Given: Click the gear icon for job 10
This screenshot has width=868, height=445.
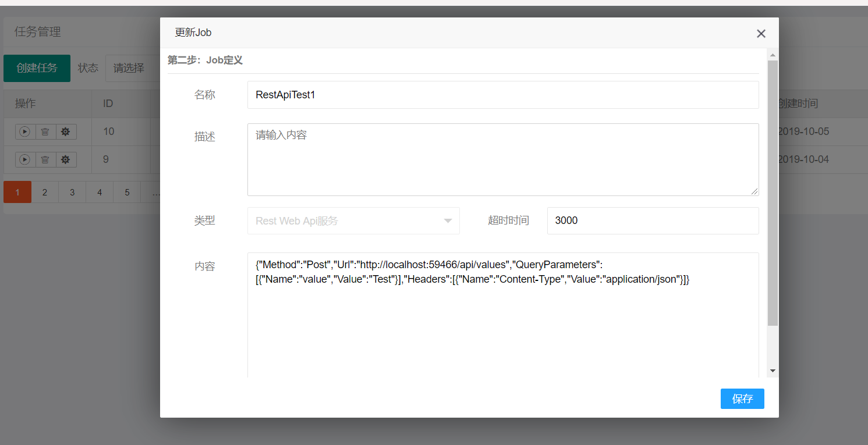Looking at the screenshot, I should tap(65, 132).
